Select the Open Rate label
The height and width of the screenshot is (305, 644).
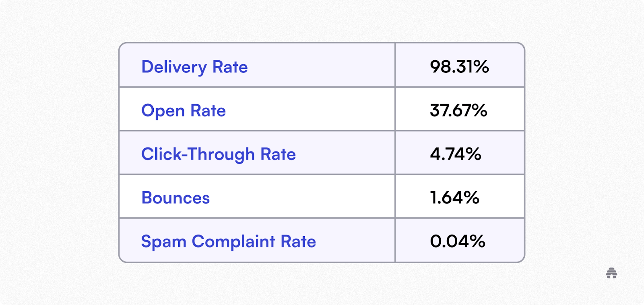[184, 111]
